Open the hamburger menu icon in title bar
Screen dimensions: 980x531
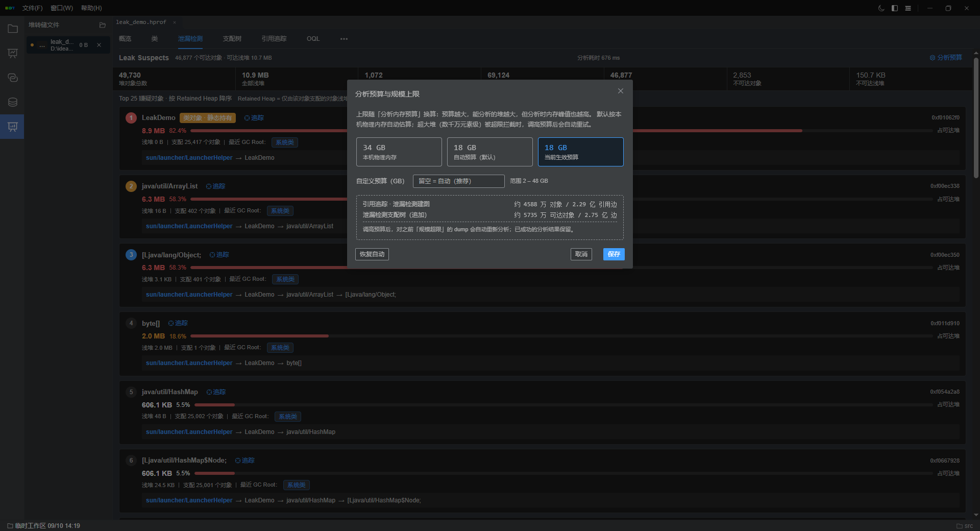point(908,8)
